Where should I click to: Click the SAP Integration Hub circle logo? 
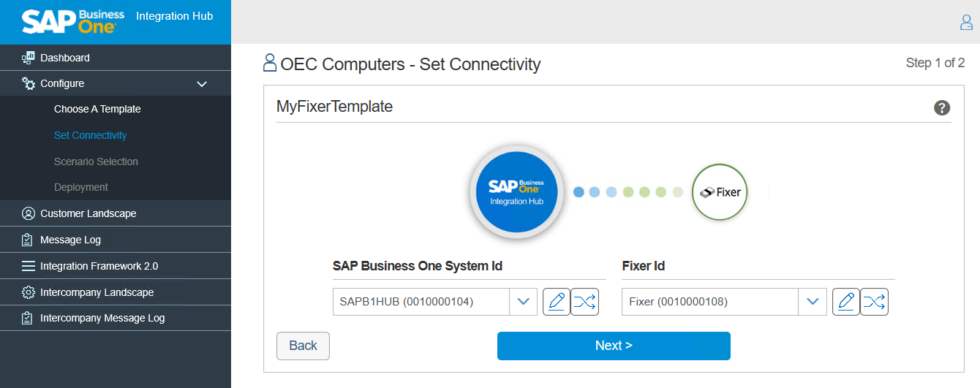516,192
